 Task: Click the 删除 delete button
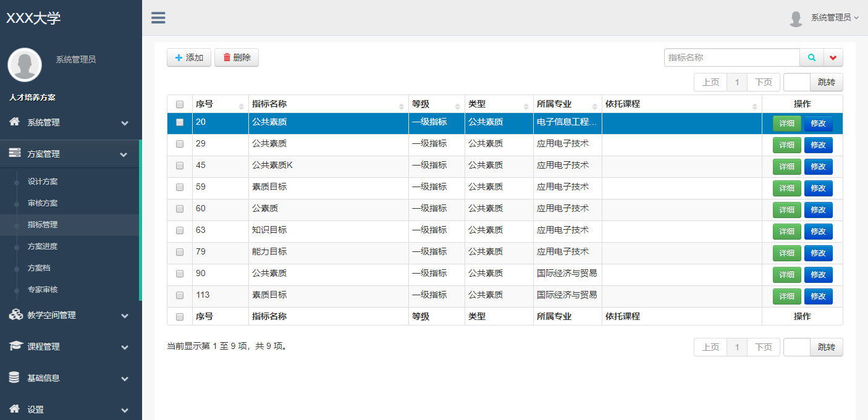(x=237, y=57)
